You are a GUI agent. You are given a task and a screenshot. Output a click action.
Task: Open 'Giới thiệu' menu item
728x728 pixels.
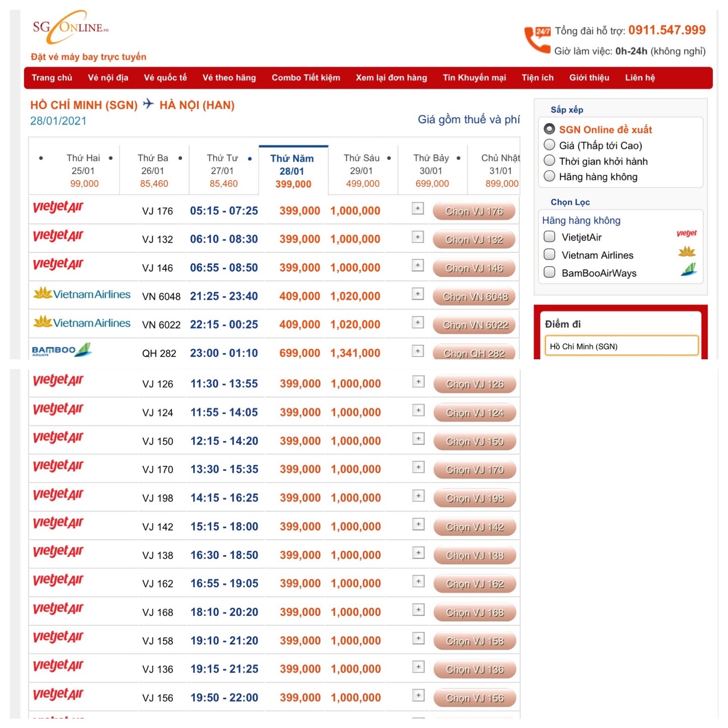[x=589, y=77]
